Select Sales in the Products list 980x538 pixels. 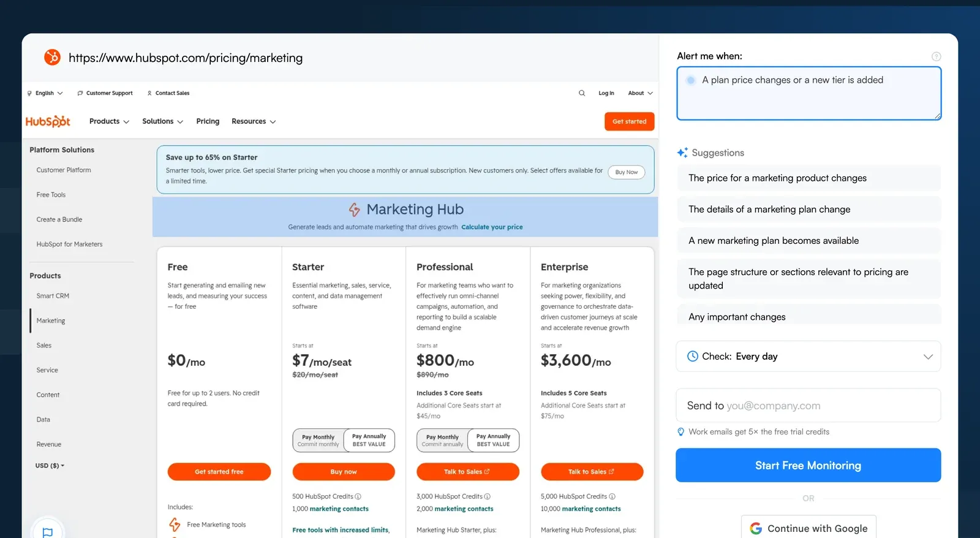point(44,346)
